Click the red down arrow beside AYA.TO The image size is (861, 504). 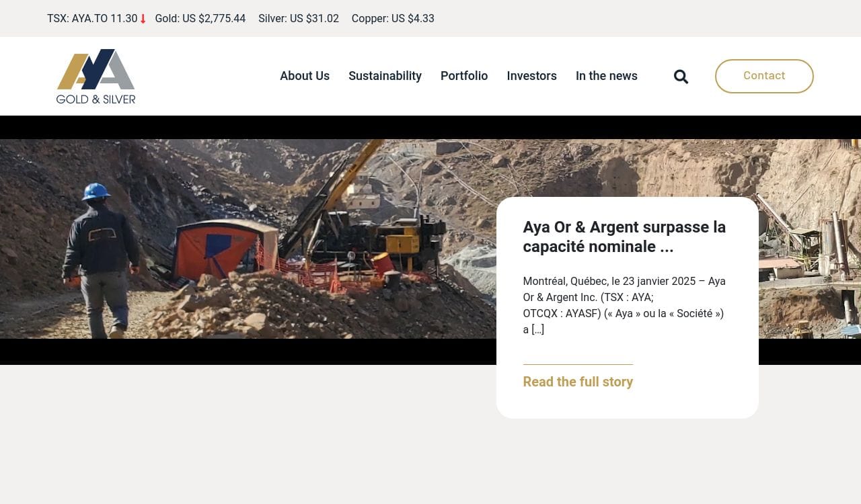pyautogui.click(x=143, y=19)
